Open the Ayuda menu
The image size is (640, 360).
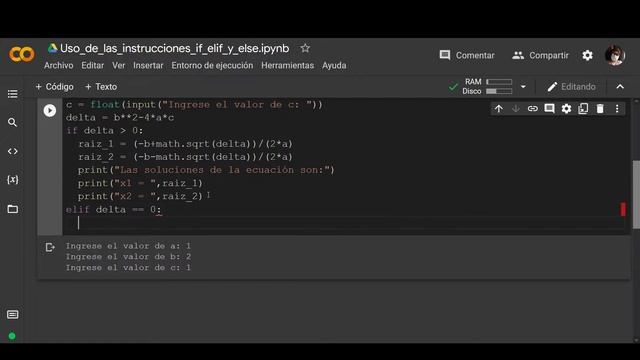tap(334, 65)
